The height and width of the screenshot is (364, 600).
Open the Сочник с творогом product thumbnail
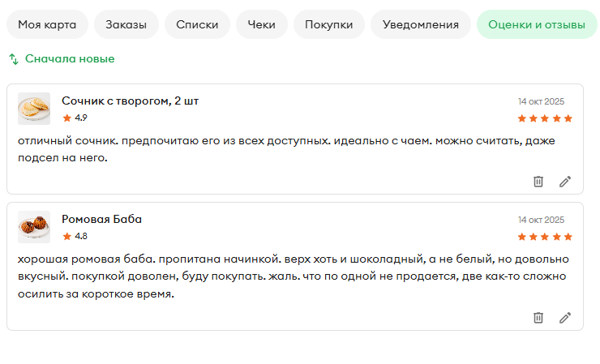(x=34, y=109)
